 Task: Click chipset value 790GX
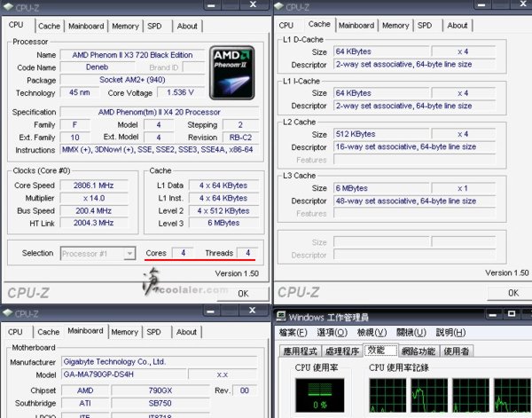pos(160,390)
